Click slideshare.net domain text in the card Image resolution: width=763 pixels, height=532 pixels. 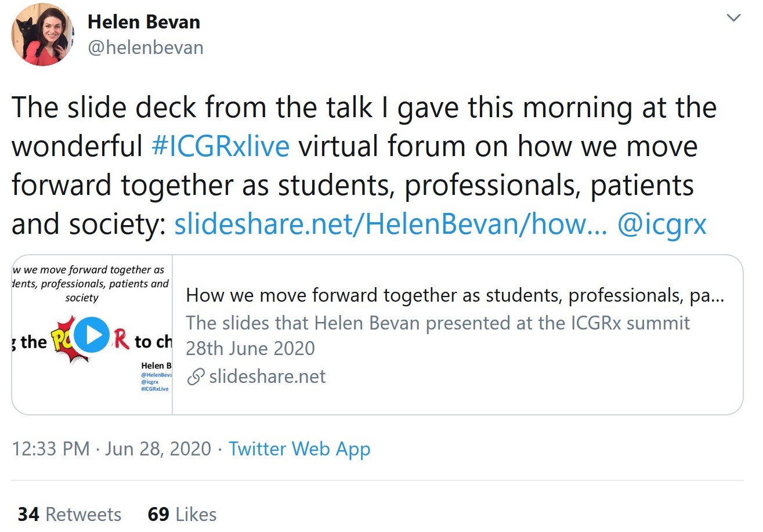[267, 377]
